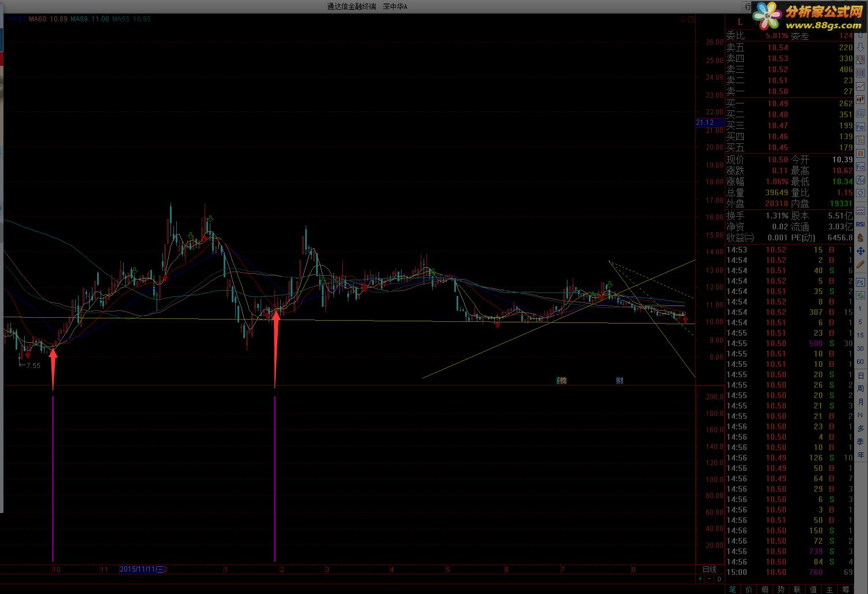Select the 季 quarterly period
The width and height of the screenshot is (868, 594).
[860, 442]
